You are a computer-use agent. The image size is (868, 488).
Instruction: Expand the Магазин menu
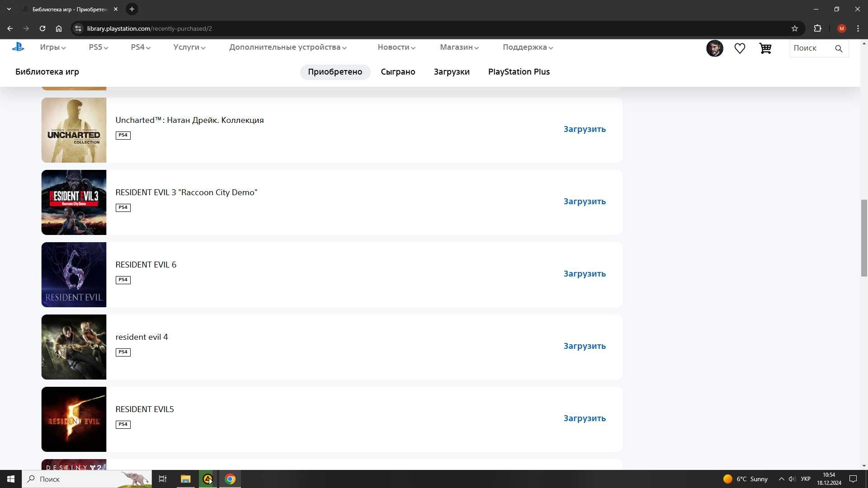[x=459, y=47]
